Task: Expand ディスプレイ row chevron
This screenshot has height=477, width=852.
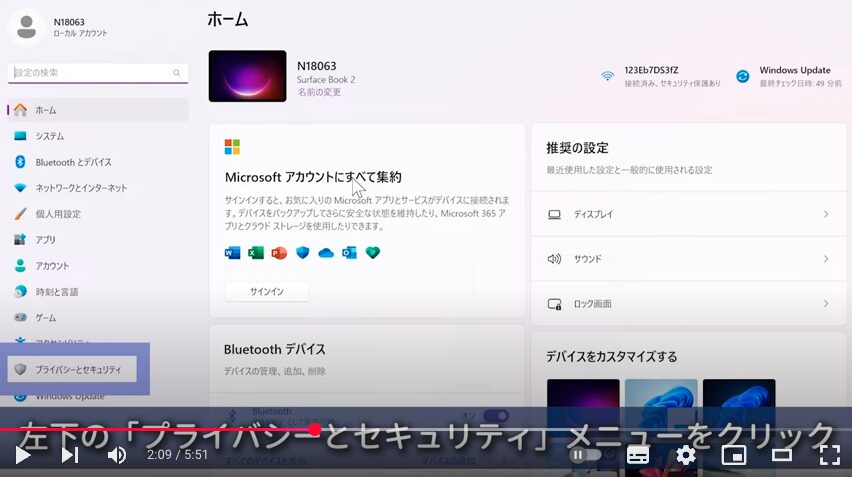Action: coord(826,214)
